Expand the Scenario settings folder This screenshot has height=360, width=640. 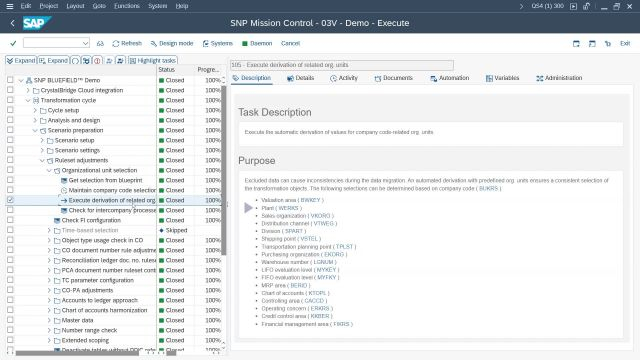(x=42, y=150)
